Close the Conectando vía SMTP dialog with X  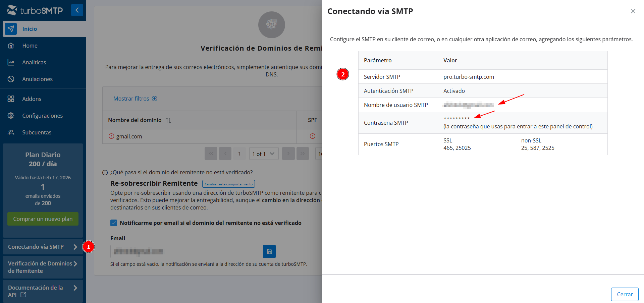coord(633,11)
